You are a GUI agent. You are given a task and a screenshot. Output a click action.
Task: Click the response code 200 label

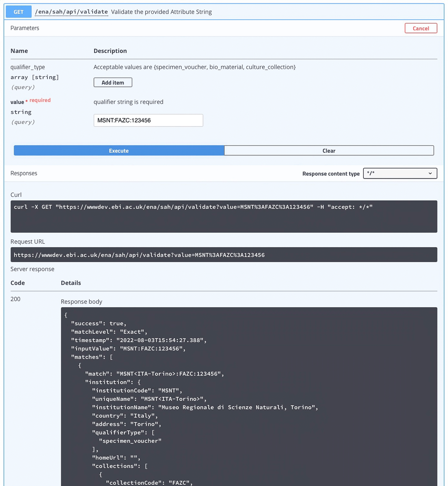[15, 299]
